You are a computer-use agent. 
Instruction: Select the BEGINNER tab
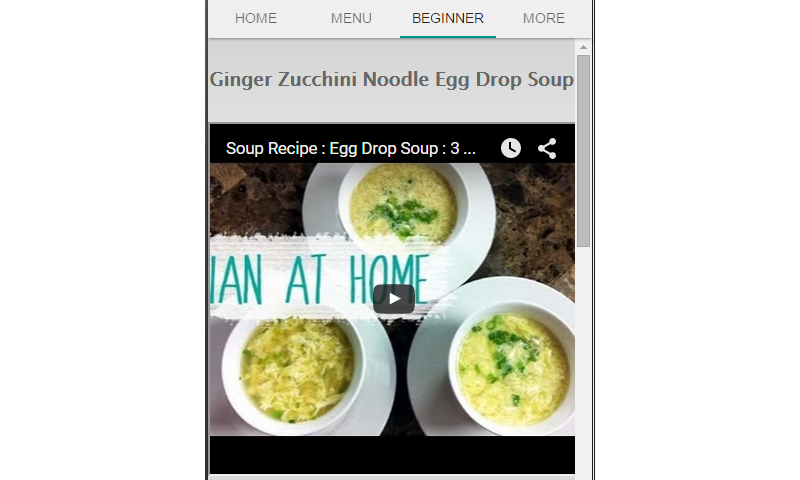tap(447, 18)
